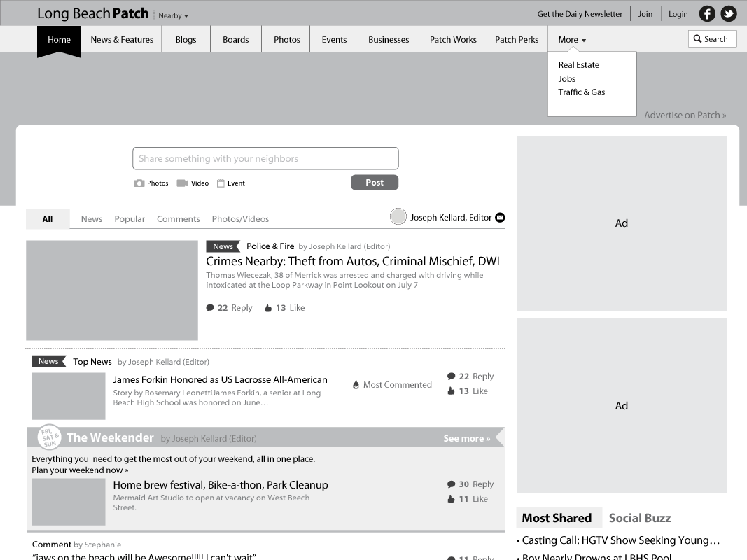Click the Police & Fire category label
Image resolution: width=747 pixels, height=560 pixels.
point(270,246)
